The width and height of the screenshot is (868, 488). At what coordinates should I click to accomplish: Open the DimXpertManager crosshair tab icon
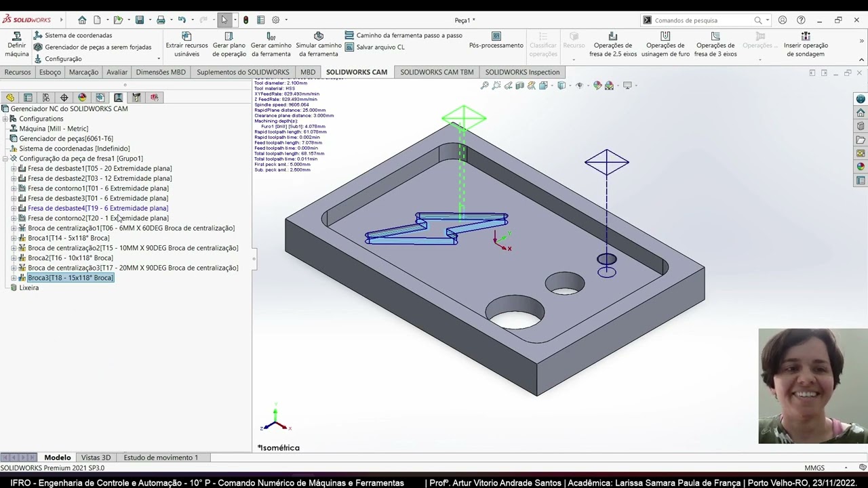[64, 98]
